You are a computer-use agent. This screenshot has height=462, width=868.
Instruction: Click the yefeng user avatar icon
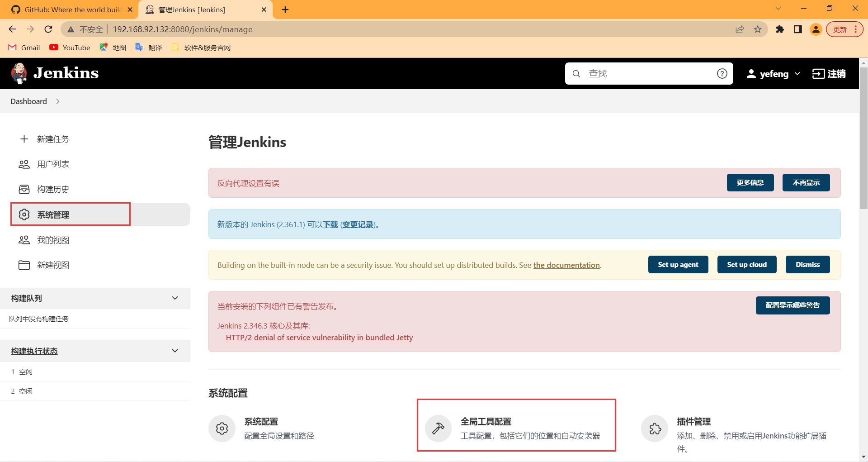(x=751, y=74)
